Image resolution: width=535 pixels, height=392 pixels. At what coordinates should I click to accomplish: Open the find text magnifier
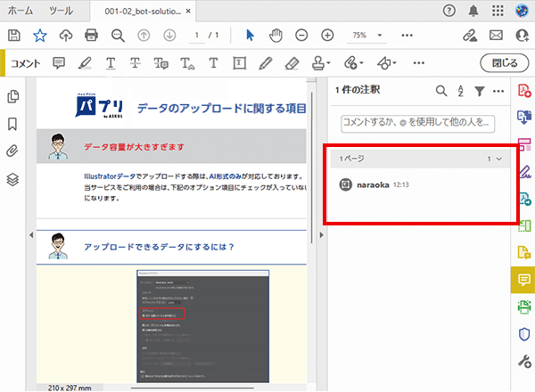coord(118,35)
